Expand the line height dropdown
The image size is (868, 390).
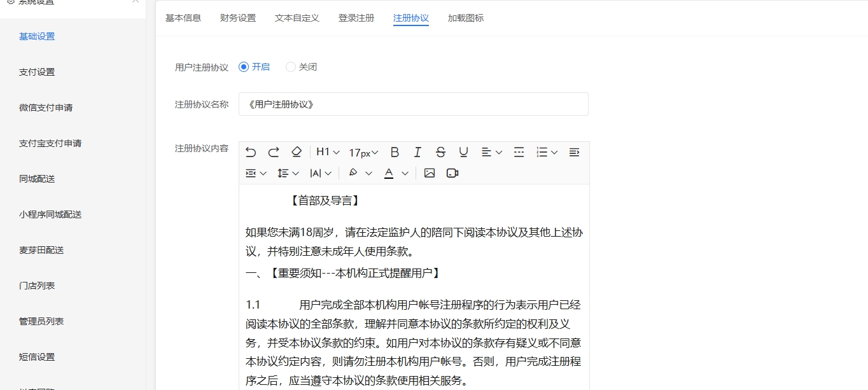tap(288, 173)
